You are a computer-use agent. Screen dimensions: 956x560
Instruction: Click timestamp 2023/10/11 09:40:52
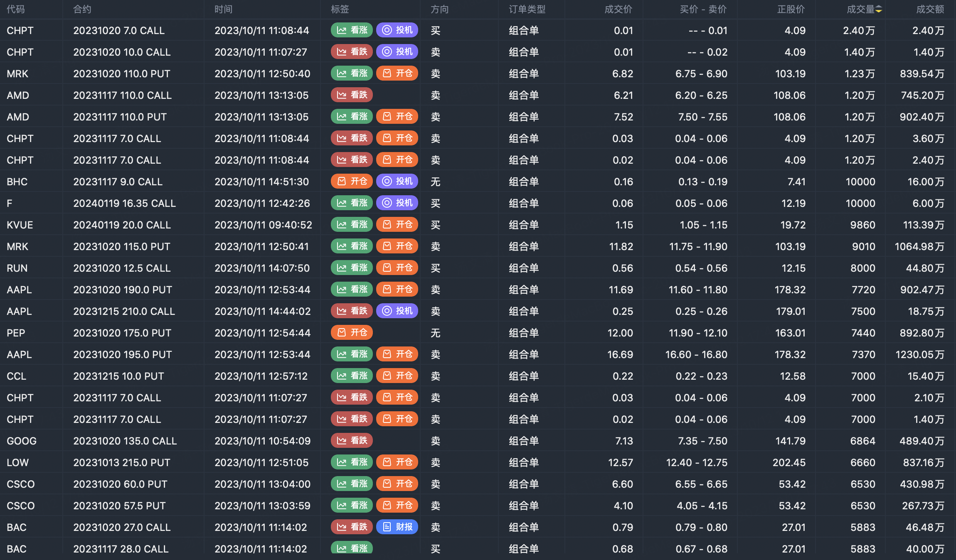[264, 225]
